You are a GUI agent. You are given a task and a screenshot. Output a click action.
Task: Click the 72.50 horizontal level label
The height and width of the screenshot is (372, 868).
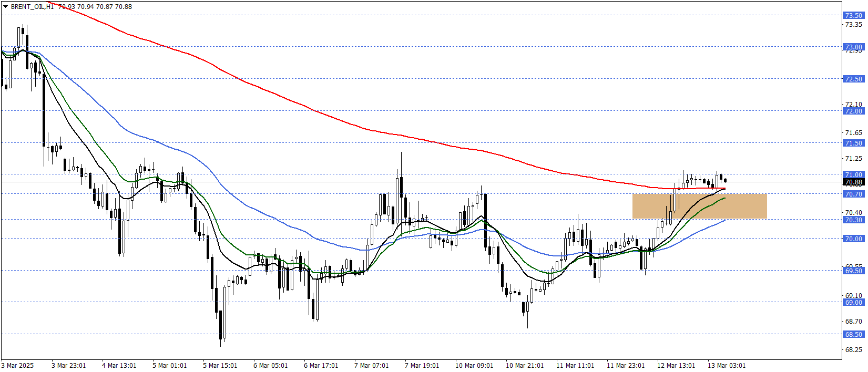[853, 79]
